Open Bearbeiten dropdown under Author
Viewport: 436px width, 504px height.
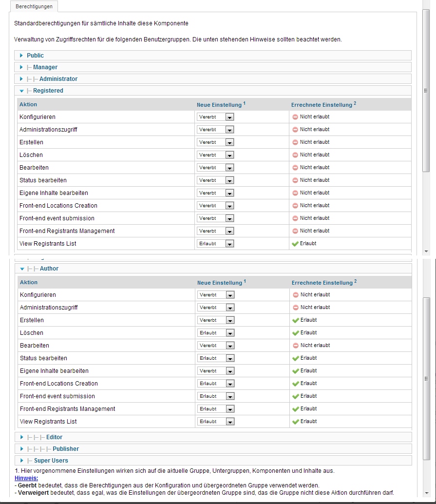tap(216, 346)
